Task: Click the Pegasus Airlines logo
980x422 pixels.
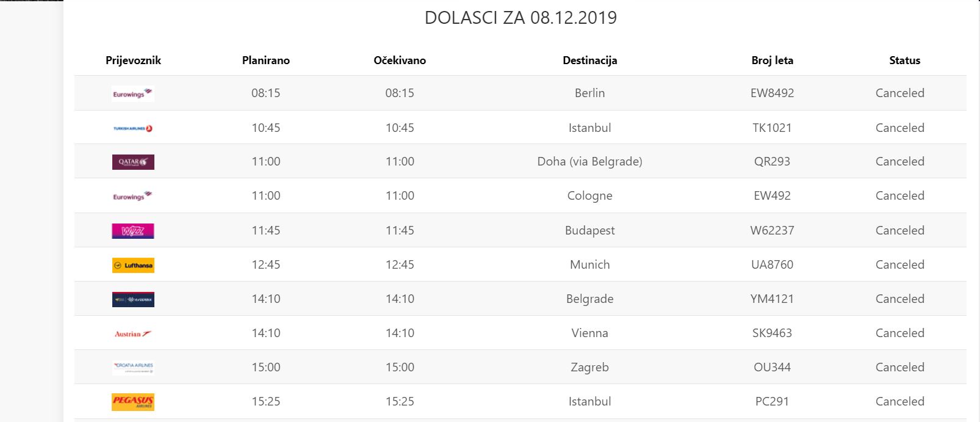Action: point(133,402)
